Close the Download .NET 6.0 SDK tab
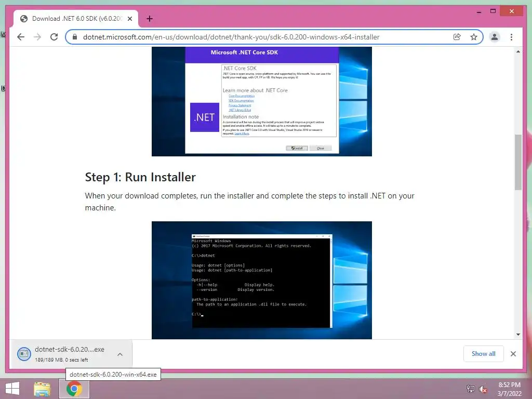 (x=129, y=19)
